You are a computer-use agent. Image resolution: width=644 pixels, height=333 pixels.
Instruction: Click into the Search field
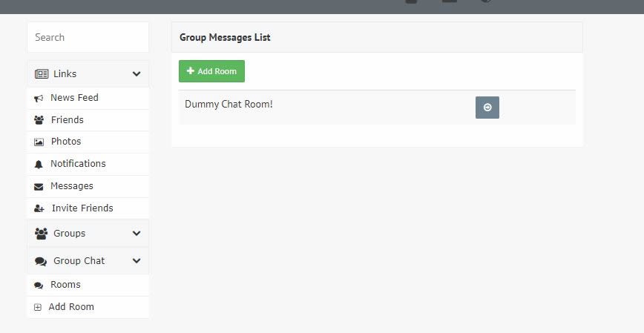point(88,37)
